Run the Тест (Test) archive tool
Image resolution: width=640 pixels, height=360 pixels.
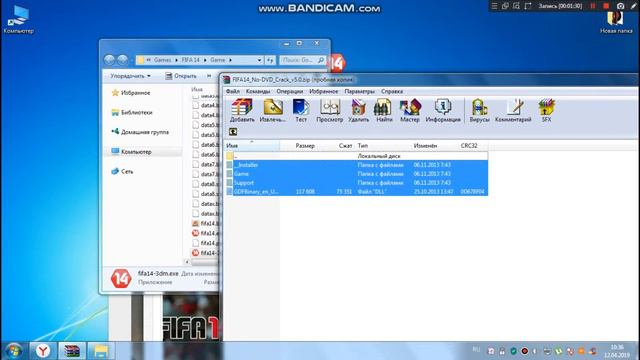[301, 110]
